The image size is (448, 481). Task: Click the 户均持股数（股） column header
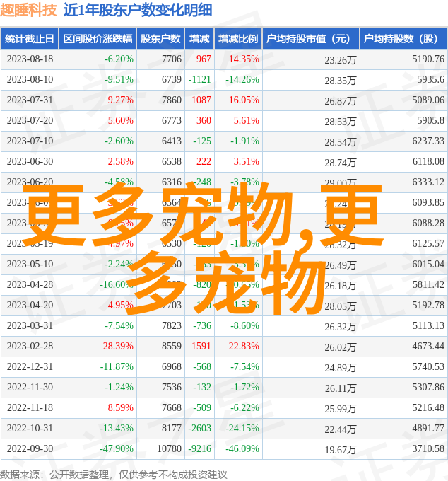pyautogui.click(x=403, y=39)
